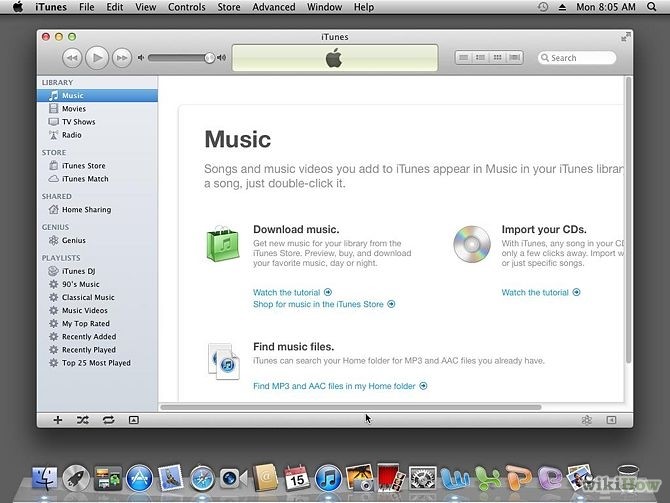This screenshot has width=670, height=503.
Task: Open the iTunes DJ playlist
Action: (x=97, y=271)
